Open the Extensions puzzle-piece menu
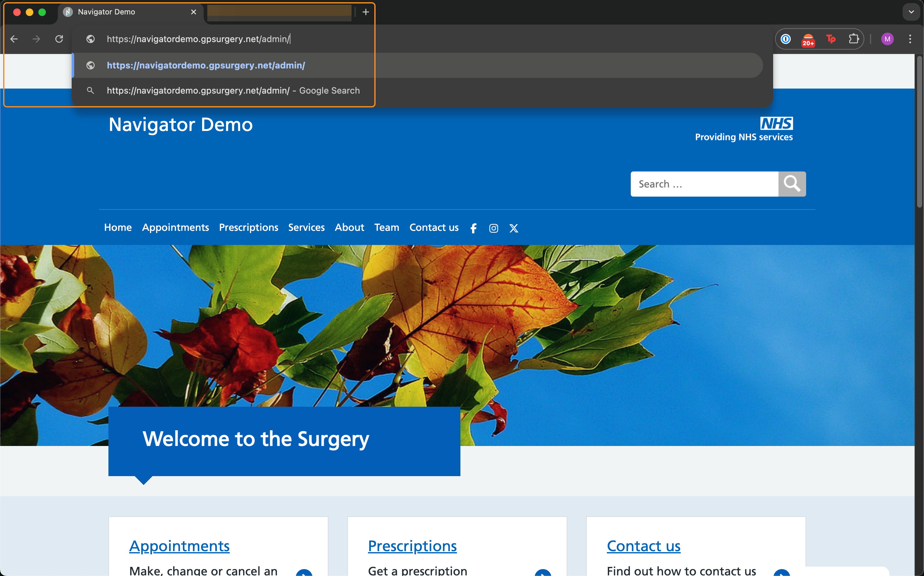 (x=854, y=39)
